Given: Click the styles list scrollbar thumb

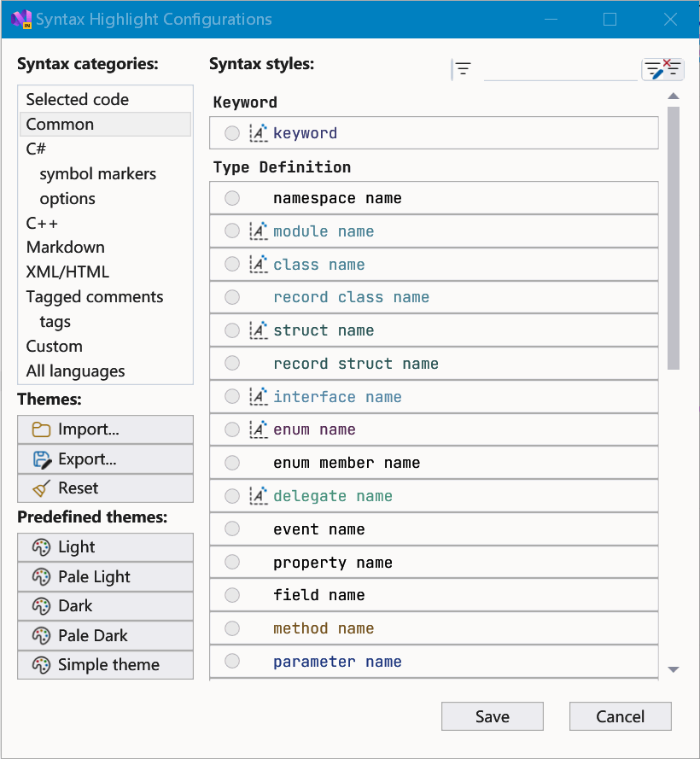Looking at the screenshot, I should point(674,238).
